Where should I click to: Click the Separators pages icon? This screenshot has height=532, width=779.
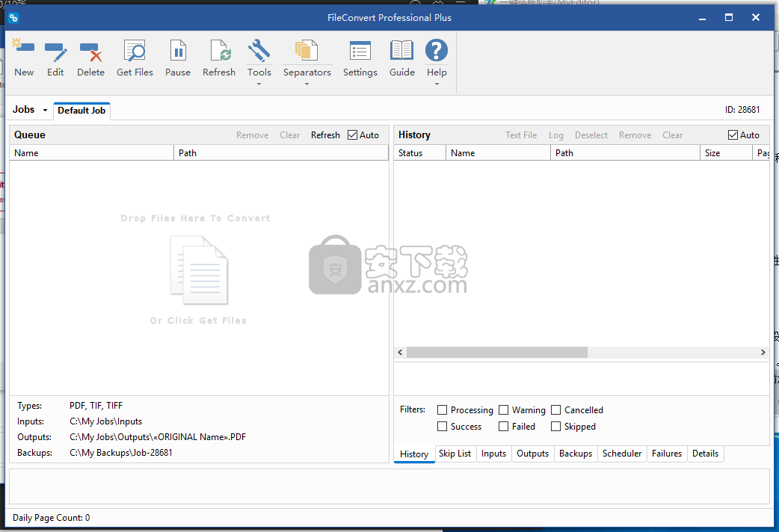pos(307,51)
